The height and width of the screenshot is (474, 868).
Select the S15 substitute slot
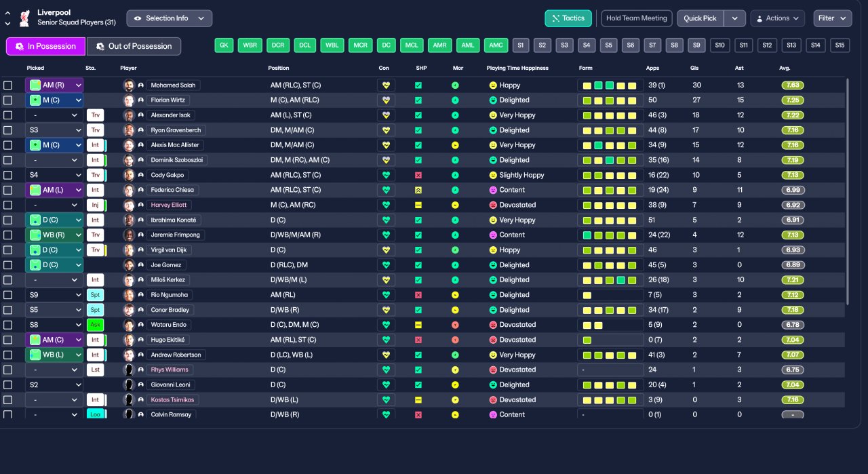(840, 45)
